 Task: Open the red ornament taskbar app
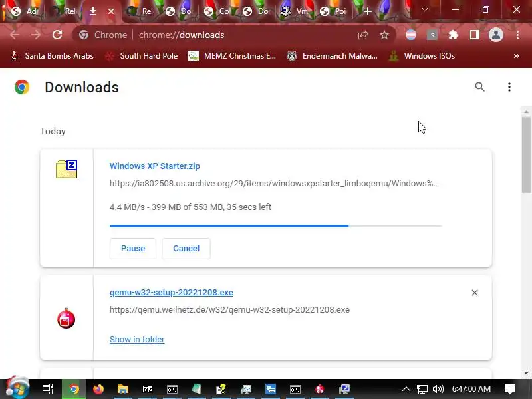pyautogui.click(x=320, y=389)
